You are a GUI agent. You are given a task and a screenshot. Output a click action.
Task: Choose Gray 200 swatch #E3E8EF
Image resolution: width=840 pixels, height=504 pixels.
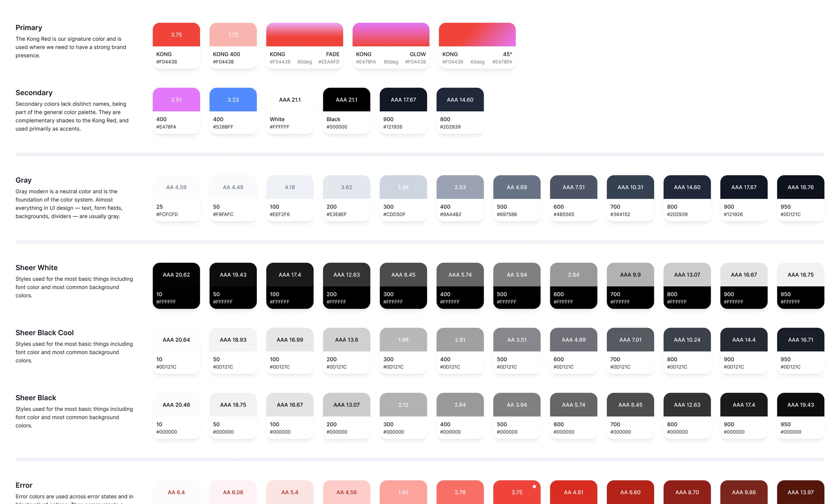pyautogui.click(x=346, y=198)
